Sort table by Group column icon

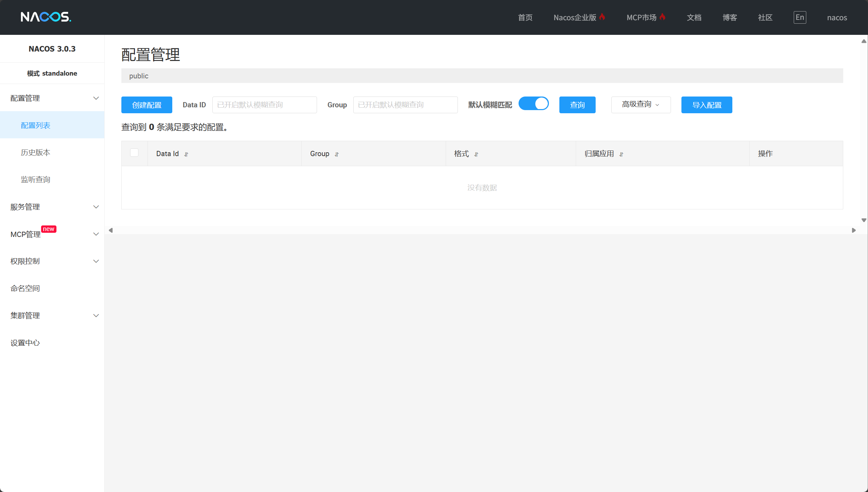point(337,154)
